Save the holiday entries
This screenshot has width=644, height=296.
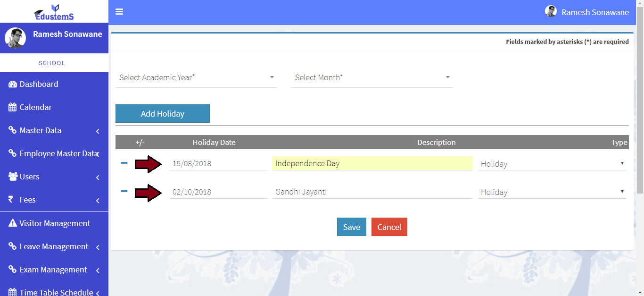point(351,227)
